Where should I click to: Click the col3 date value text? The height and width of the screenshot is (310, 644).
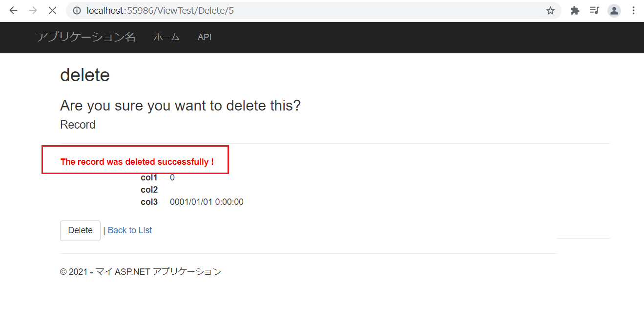206,201
